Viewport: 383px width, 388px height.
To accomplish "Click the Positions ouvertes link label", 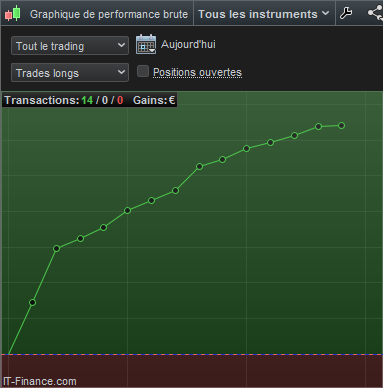I will click(x=197, y=72).
